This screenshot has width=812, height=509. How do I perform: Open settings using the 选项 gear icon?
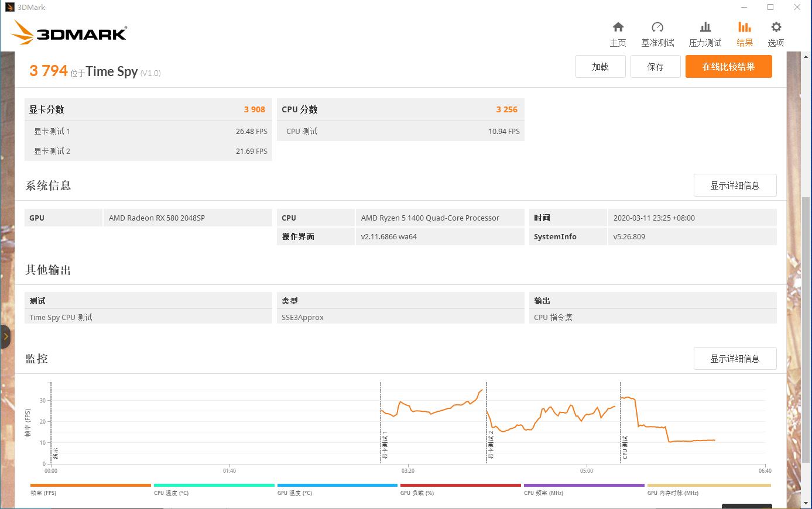775,32
